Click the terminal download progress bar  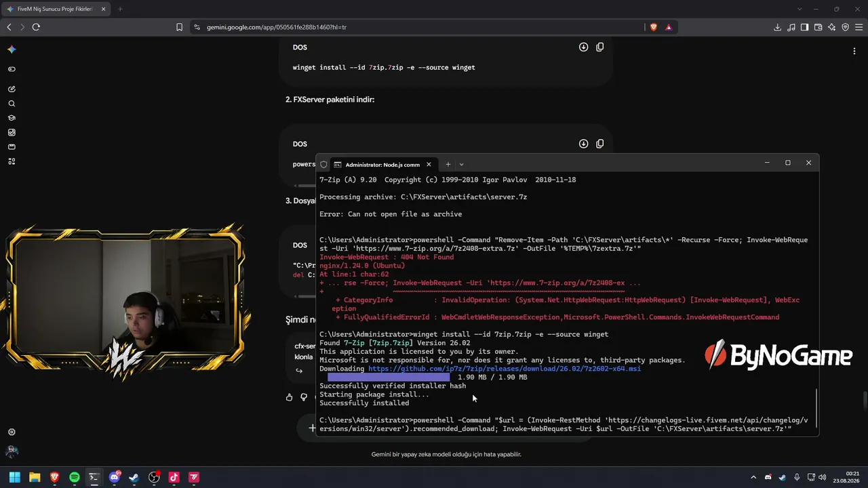click(x=389, y=378)
